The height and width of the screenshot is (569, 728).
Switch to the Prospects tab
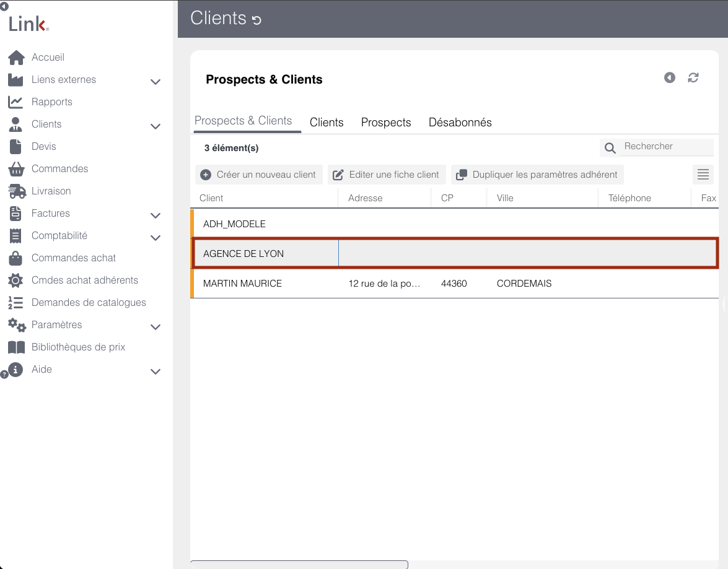tap(386, 123)
